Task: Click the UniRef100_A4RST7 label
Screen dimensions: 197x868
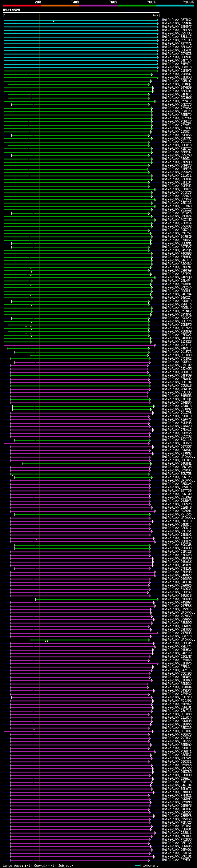Action: click(177, 349)
